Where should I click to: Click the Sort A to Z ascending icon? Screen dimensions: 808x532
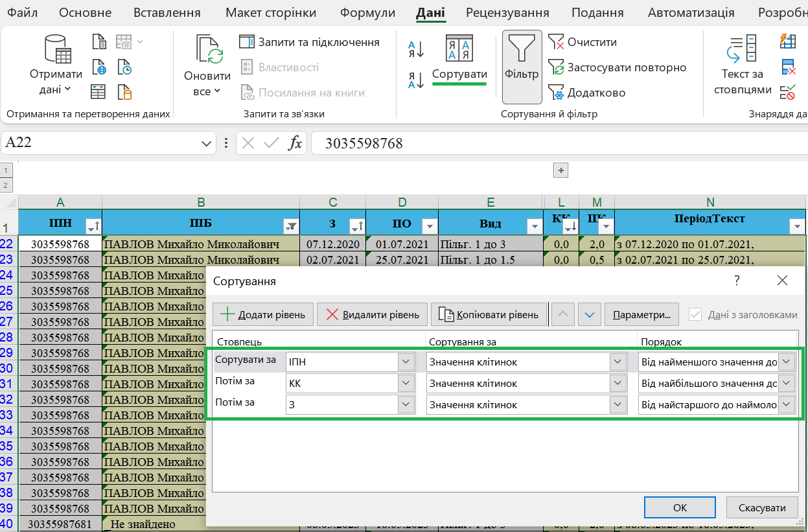[x=415, y=49]
